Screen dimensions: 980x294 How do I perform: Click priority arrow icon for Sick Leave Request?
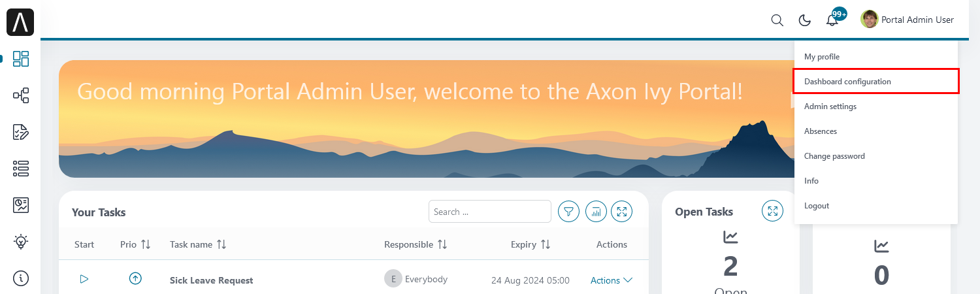(x=135, y=279)
